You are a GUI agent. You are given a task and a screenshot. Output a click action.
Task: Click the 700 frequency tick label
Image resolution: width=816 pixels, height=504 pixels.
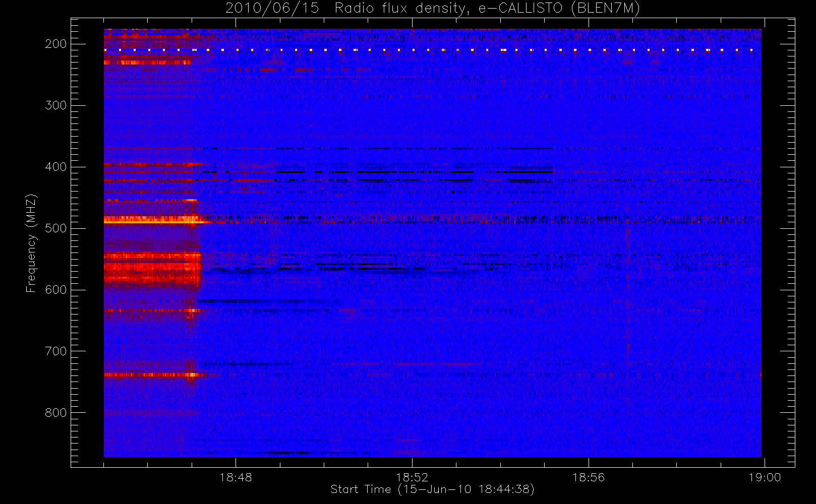[55, 351]
